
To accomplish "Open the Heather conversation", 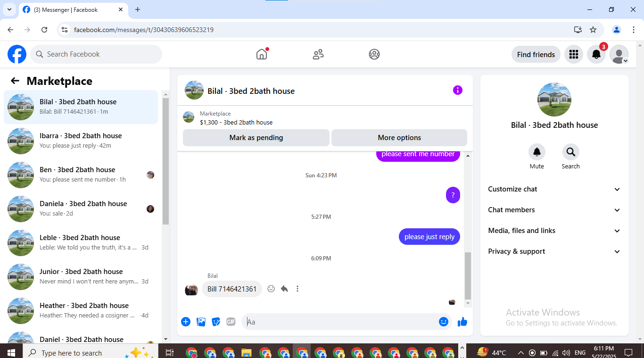I will click(x=81, y=311).
